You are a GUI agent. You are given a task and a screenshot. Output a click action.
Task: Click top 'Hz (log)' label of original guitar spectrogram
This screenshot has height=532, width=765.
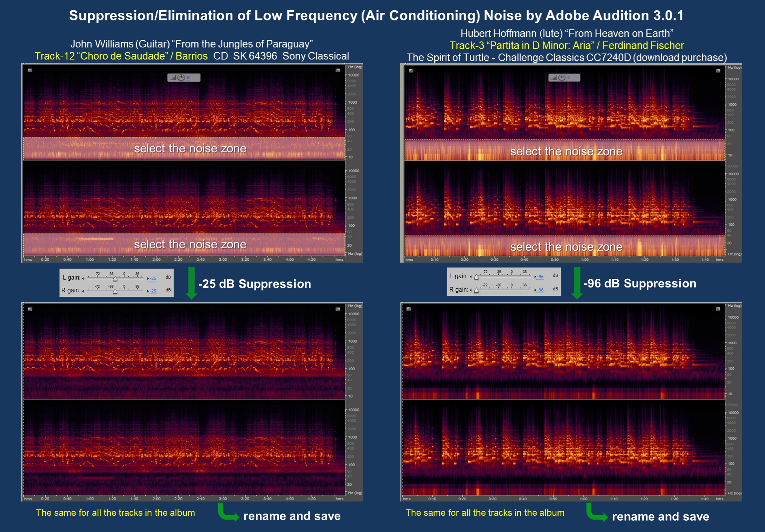click(355, 67)
